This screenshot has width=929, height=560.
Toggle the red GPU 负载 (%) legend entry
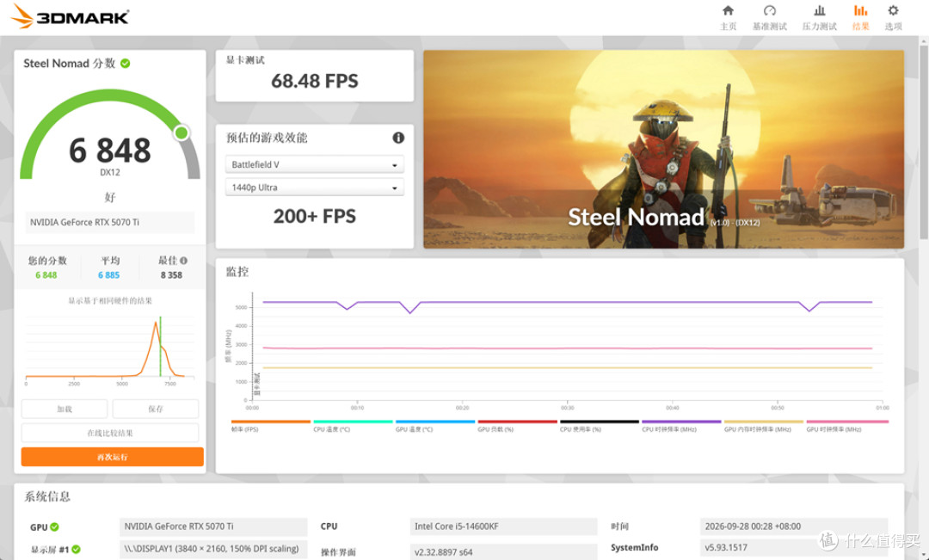point(517,425)
